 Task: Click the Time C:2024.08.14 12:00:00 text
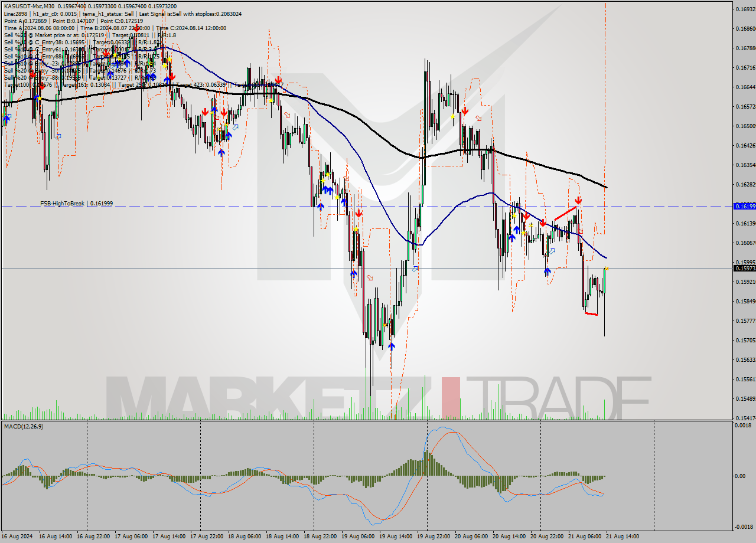click(192, 28)
